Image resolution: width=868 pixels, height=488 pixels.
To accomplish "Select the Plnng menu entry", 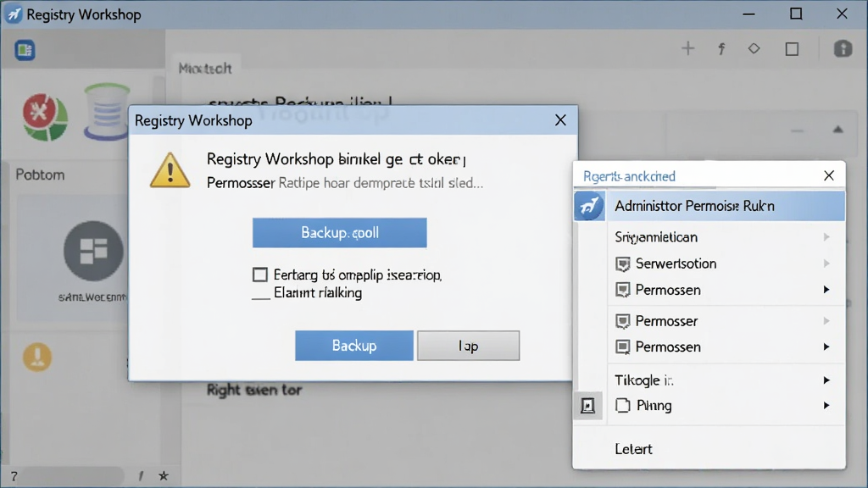I will pos(726,406).
